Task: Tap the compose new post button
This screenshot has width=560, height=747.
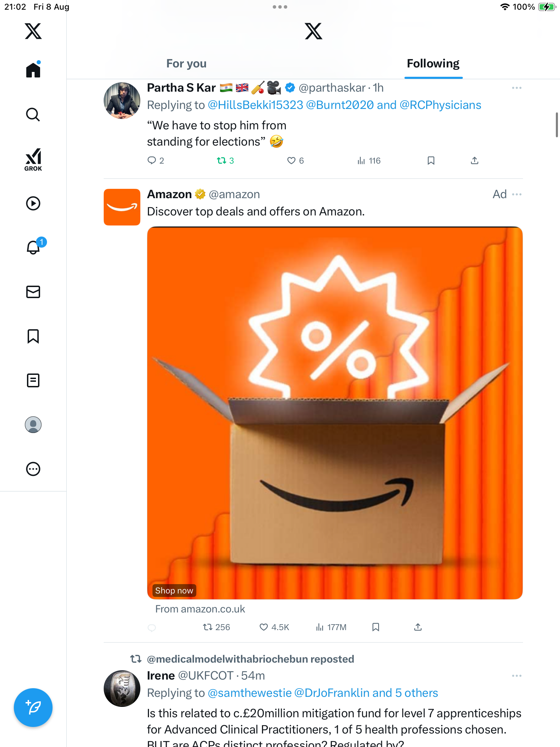Action: [33, 708]
